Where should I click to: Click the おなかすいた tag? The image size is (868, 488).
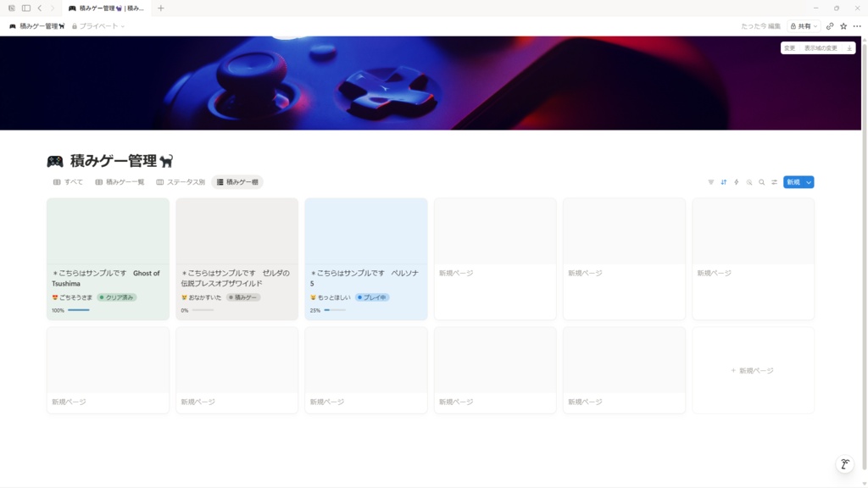pos(201,297)
